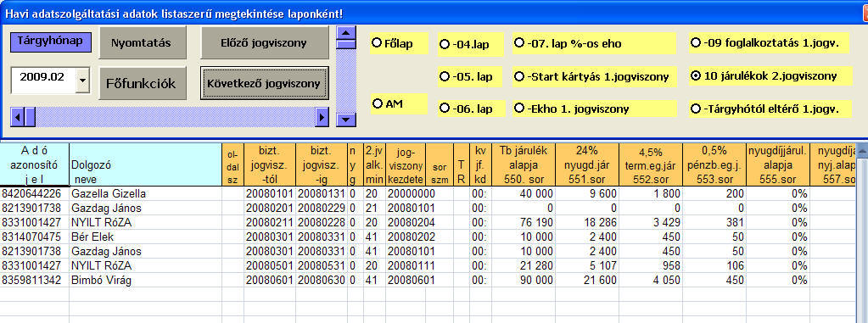Viewport: 868px width, 323px height.
Task: Click the bizt. jogvisz. -ig header
Action: [x=321, y=164]
